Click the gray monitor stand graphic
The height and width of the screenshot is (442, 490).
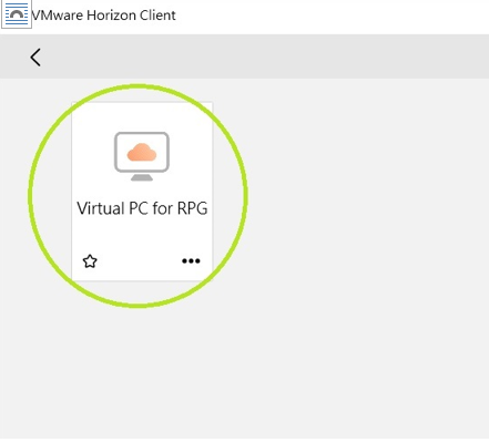[142, 178]
